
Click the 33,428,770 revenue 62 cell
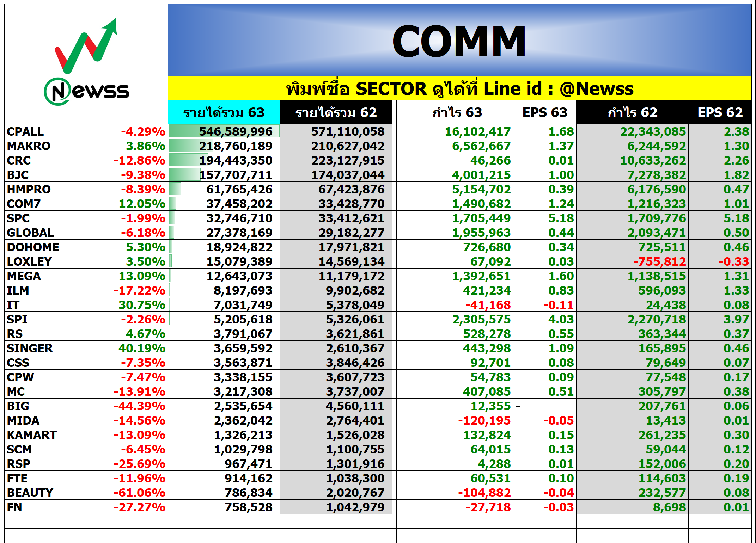coord(336,204)
